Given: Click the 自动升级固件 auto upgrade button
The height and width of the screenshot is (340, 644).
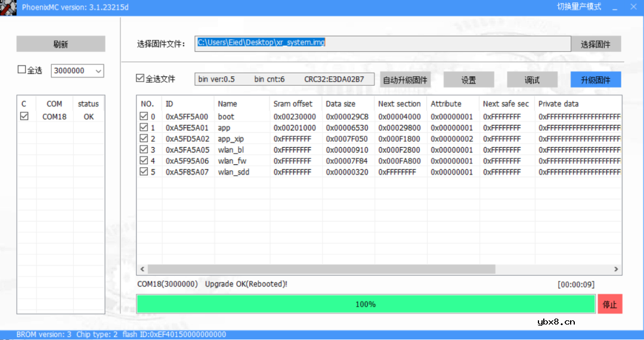Looking at the screenshot, I should point(405,80).
